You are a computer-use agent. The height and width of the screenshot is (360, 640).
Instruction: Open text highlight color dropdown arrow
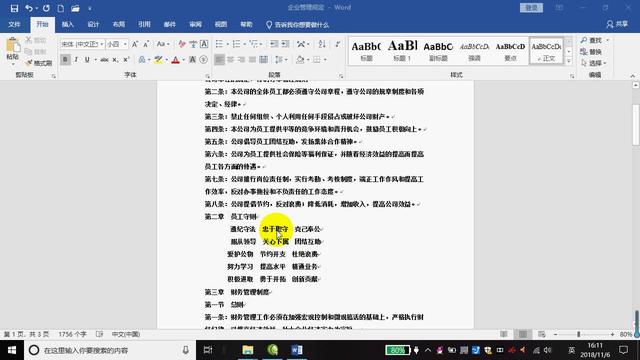click(167, 60)
